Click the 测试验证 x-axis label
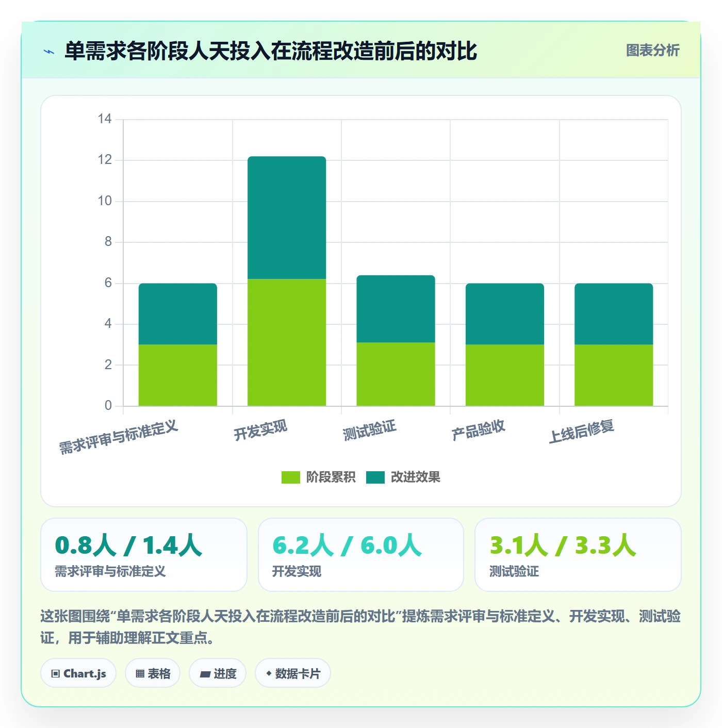The width and height of the screenshot is (722, 728). point(370,430)
